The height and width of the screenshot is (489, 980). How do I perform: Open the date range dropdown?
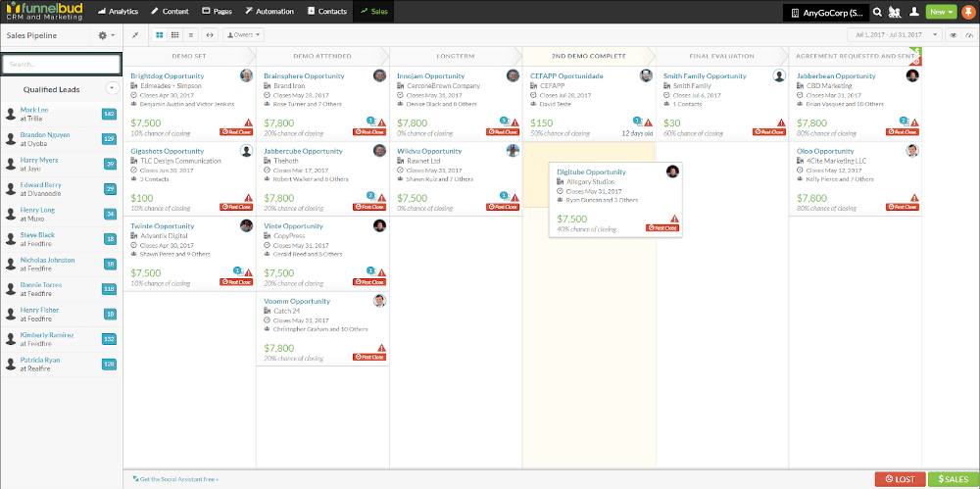click(x=895, y=35)
